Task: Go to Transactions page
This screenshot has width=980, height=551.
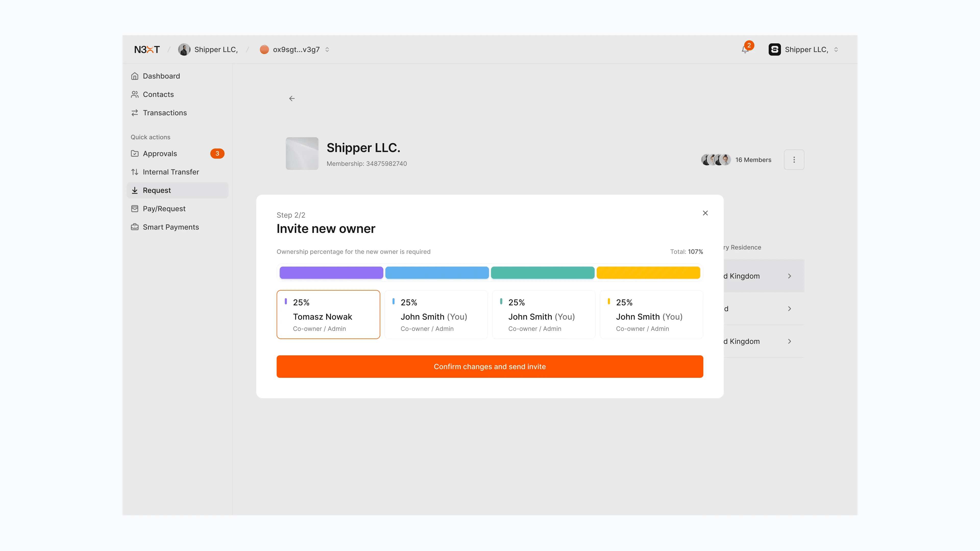Action: 177,112
